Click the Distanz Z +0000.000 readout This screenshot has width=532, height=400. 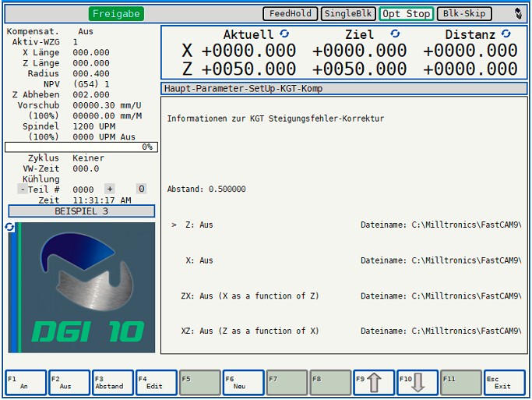(470, 69)
